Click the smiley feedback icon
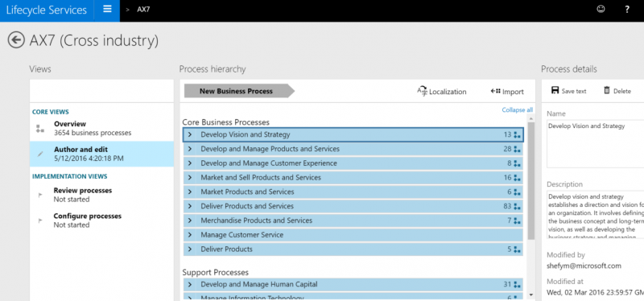The height and width of the screenshot is (301, 644). pyautogui.click(x=601, y=9)
